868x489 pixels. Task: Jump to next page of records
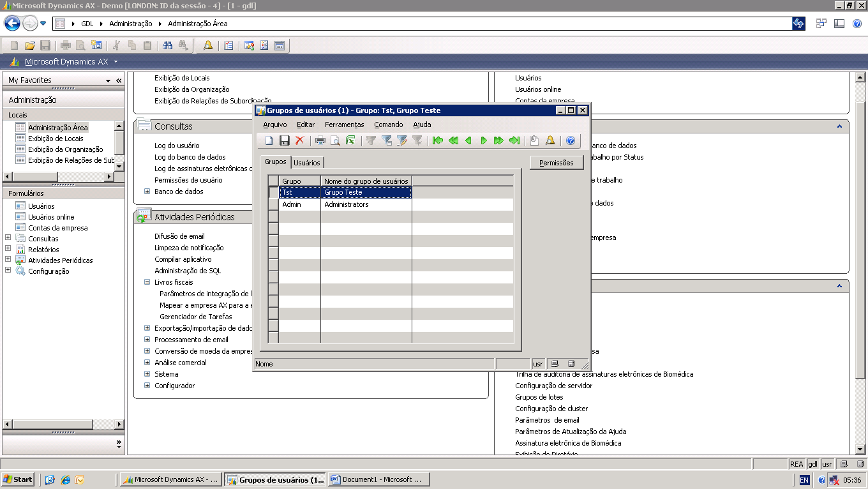click(499, 140)
